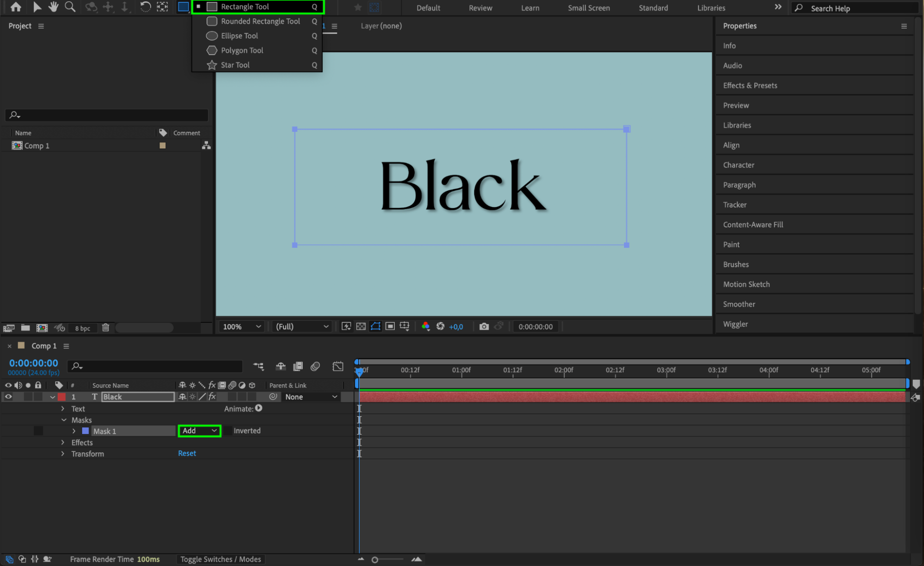Image resolution: width=924 pixels, height=566 pixels.
Task: Expand the Text property group
Action: pyautogui.click(x=63, y=409)
